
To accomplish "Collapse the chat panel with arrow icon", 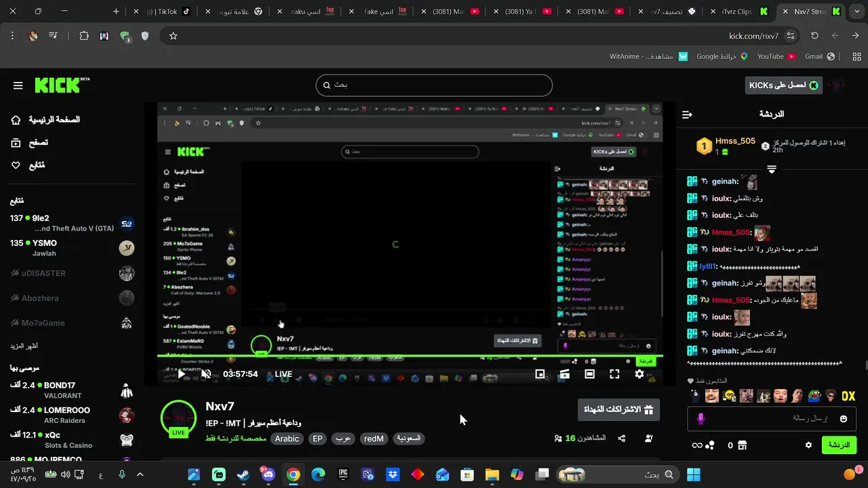I will coord(687,115).
